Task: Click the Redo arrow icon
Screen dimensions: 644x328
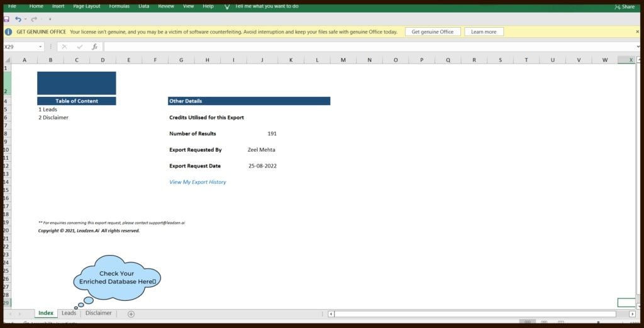Action: click(33, 20)
